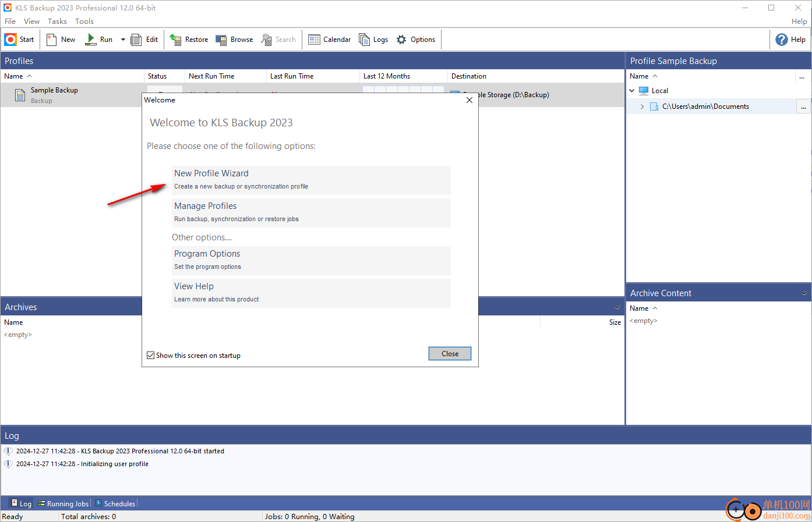Open the Run dropdown arrow
The width and height of the screenshot is (812, 522).
123,40
